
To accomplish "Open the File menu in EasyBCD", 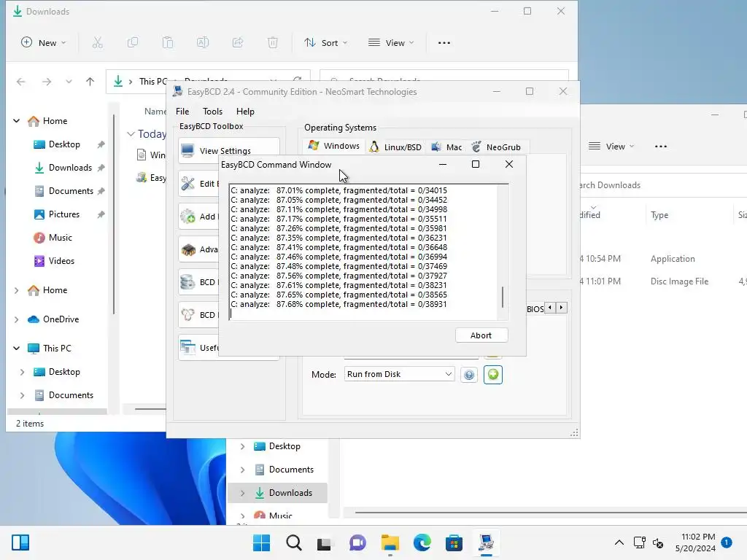I will 182,112.
